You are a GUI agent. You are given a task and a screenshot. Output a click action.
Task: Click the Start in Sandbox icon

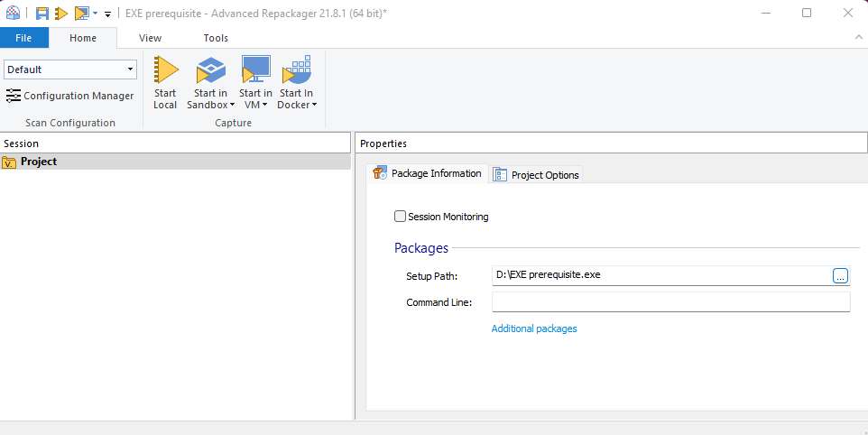[x=210, y=70]
